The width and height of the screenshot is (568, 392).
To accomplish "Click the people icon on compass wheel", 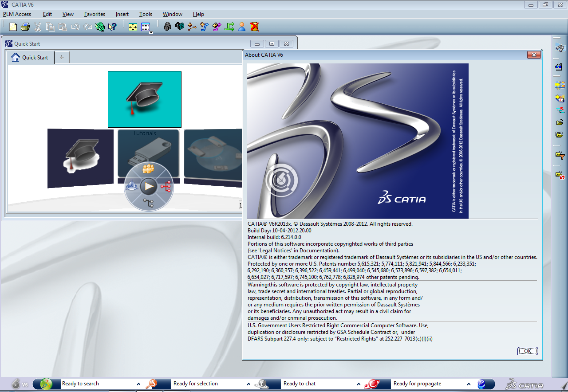I will coord(148,169).
